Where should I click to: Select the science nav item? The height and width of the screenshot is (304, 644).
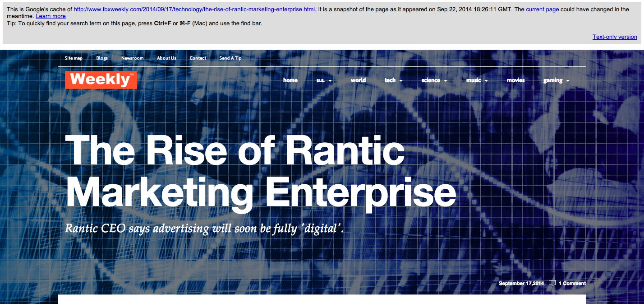[431, 80]
